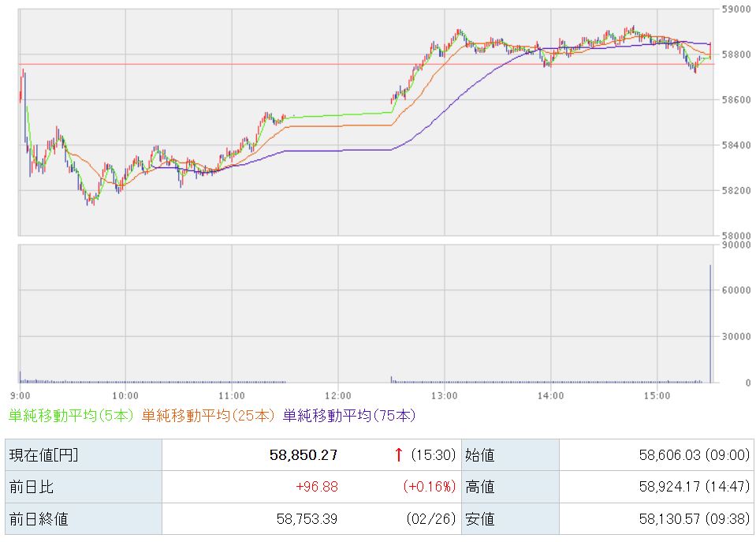The height and width of the screenshot is (542, 756).
Task: Click the 現在値[円] header cell
Action: click(x=43, y=455)
